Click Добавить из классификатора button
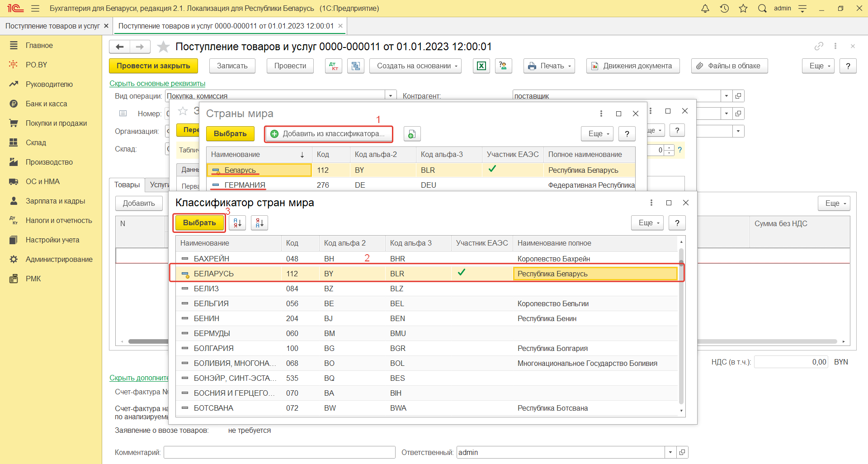 329,134
